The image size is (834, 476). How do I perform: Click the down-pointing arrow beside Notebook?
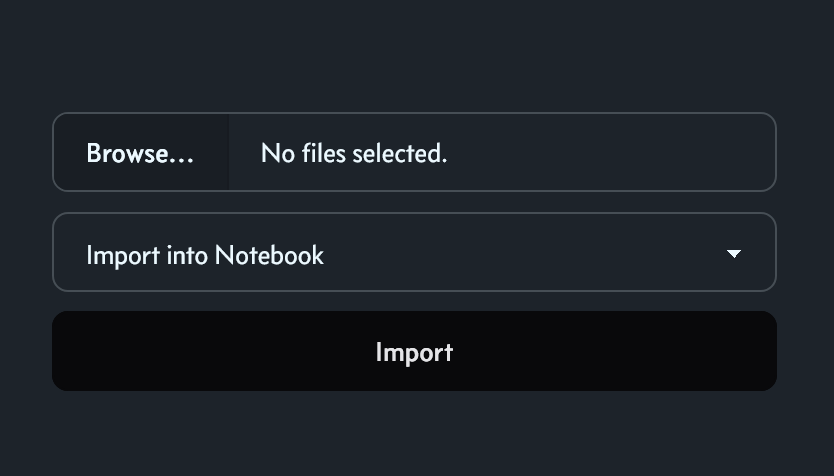click(x=734, y=254)
